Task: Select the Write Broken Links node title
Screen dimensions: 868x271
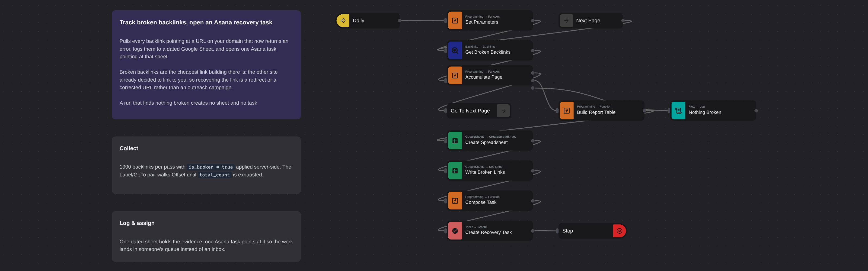Action: [x=485, y=172]
